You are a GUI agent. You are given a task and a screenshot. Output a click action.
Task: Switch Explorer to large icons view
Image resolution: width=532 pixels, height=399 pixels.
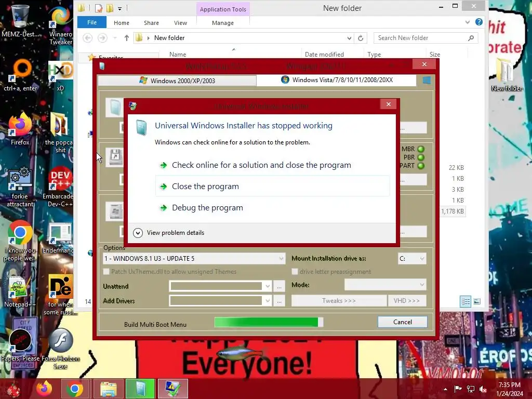pyautogui.click(x=477, y=301)
